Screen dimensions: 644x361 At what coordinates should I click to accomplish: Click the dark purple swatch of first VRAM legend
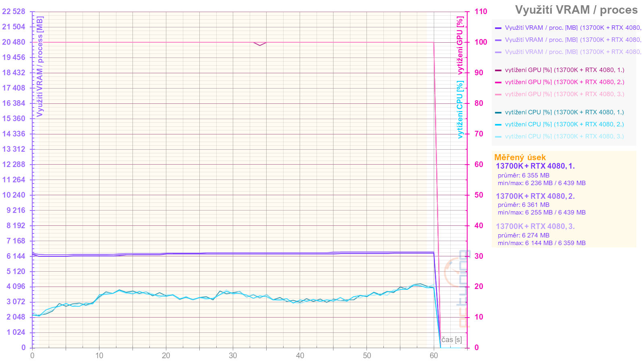pyautogui.click(x=498, y=28)
